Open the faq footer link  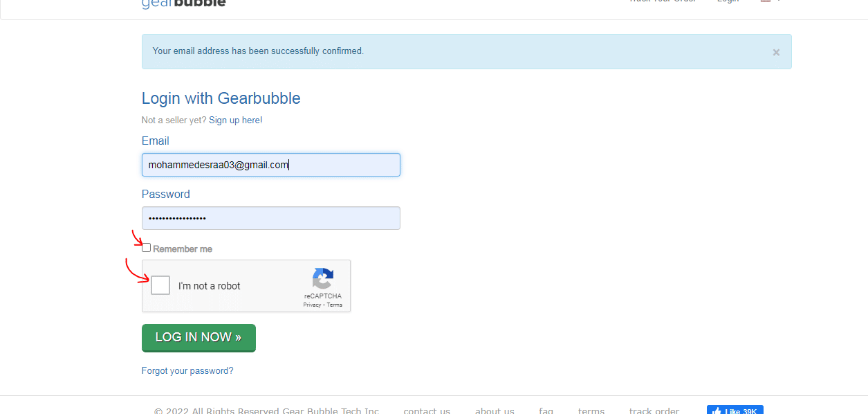546,411
